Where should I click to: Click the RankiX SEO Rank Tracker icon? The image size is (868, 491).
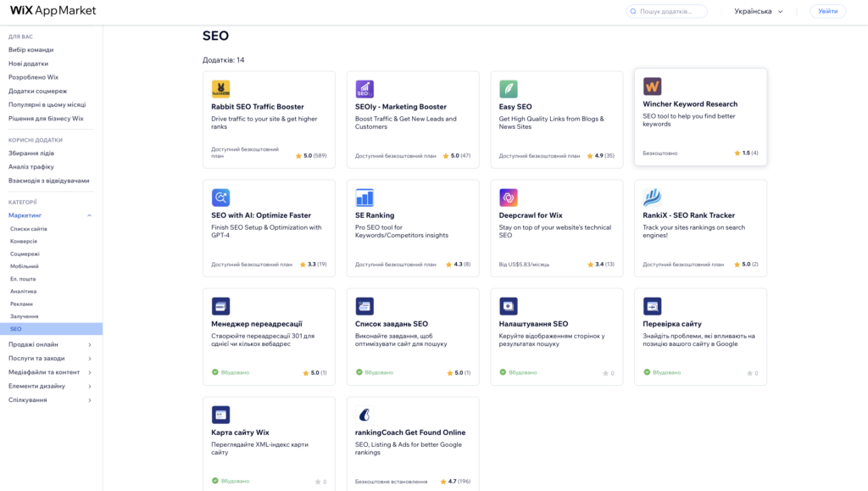pyautogui.click(x=652, y=198)
